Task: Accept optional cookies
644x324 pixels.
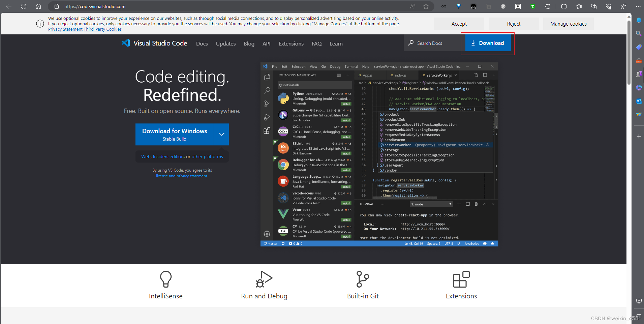Action: [x=459, y=24]
